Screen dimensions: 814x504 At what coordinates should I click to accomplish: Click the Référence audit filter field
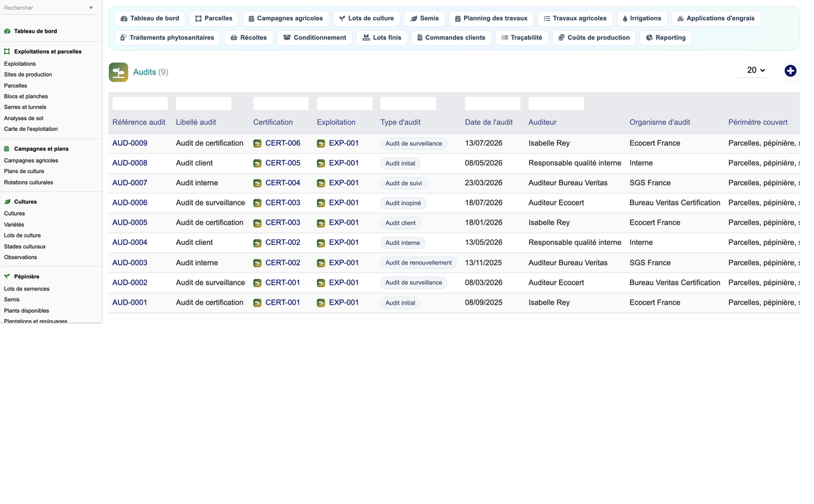click(x=140, y=104)
